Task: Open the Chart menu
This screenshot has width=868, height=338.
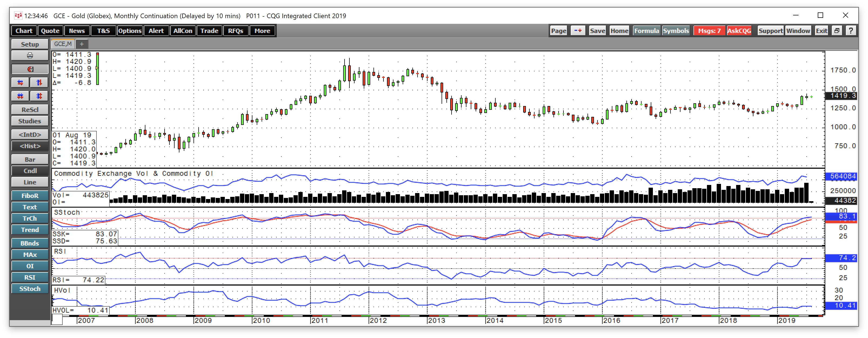Action: (24, 31)
